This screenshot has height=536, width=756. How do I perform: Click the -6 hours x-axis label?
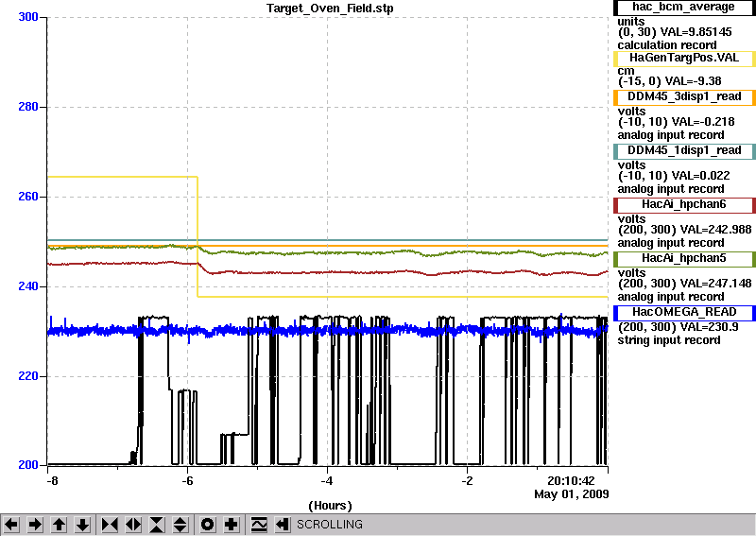(x=187, y=481)
